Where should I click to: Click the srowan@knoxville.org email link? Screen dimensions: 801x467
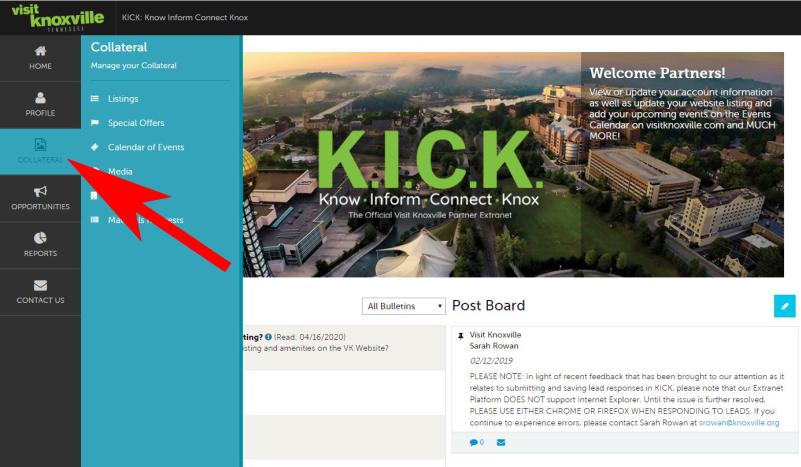tap(739, 423)
